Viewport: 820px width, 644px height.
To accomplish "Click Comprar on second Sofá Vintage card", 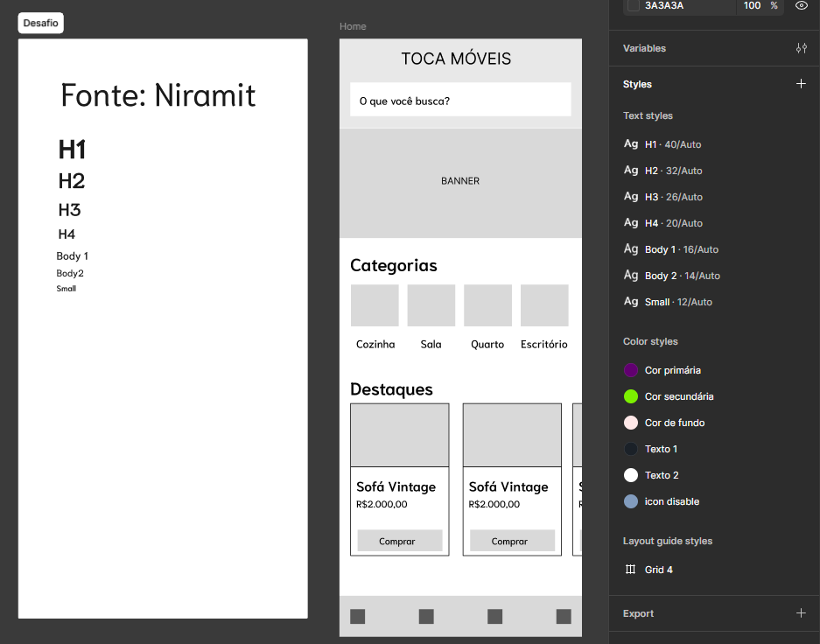I will [512, 541].
